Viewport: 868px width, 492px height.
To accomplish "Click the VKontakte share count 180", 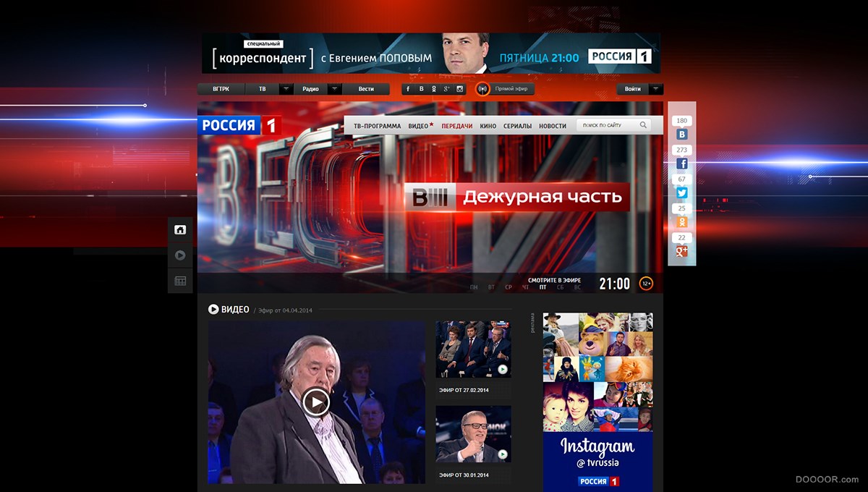I will pyautogui.click(x=681, y=121).
